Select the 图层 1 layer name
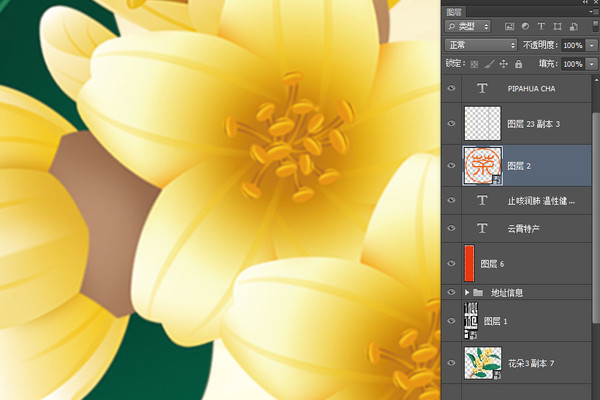This screenshot has height=400, width=600. coord(496,321)
